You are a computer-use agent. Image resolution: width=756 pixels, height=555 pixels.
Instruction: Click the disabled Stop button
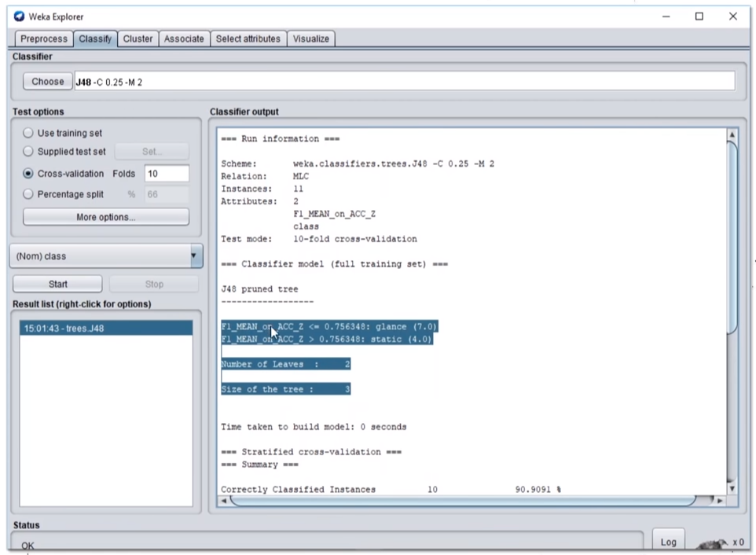[154, 284]
